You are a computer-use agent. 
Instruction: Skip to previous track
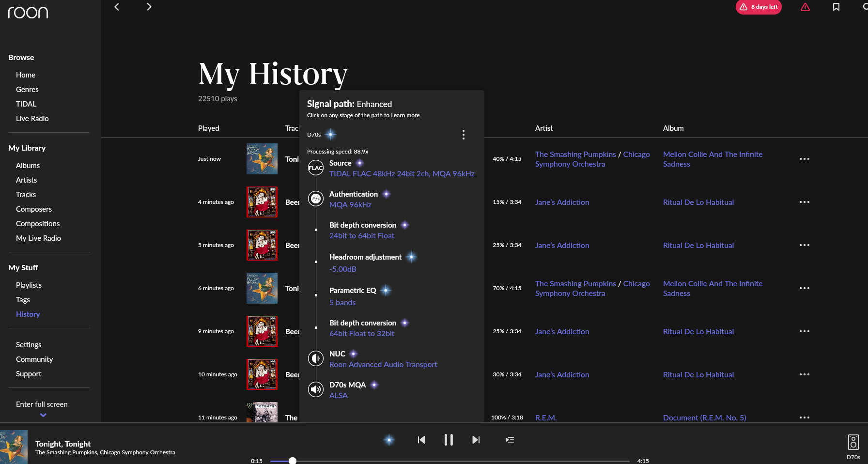pos(421,440)
